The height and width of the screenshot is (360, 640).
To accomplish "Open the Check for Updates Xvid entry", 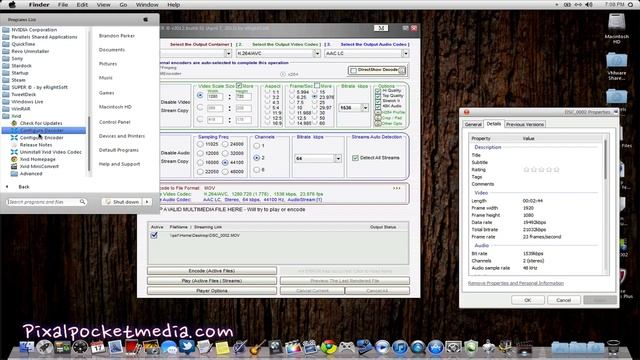I will (x=41, y=123).
